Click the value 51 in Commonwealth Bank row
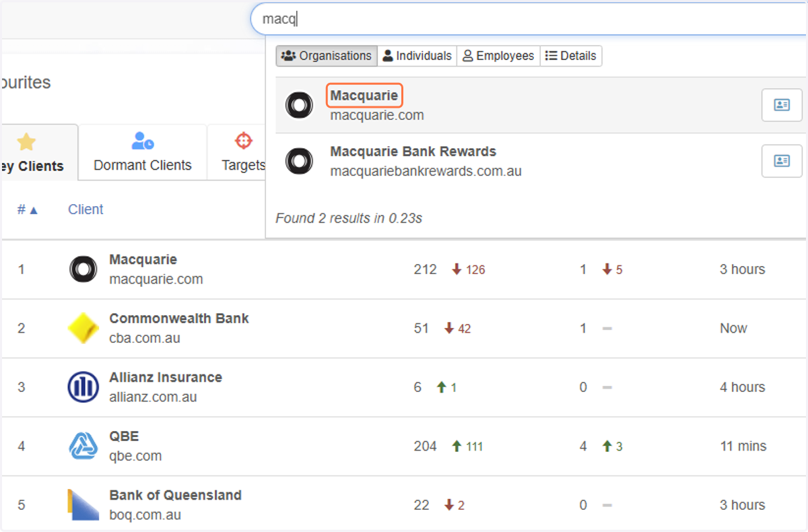 click(422, 329)
